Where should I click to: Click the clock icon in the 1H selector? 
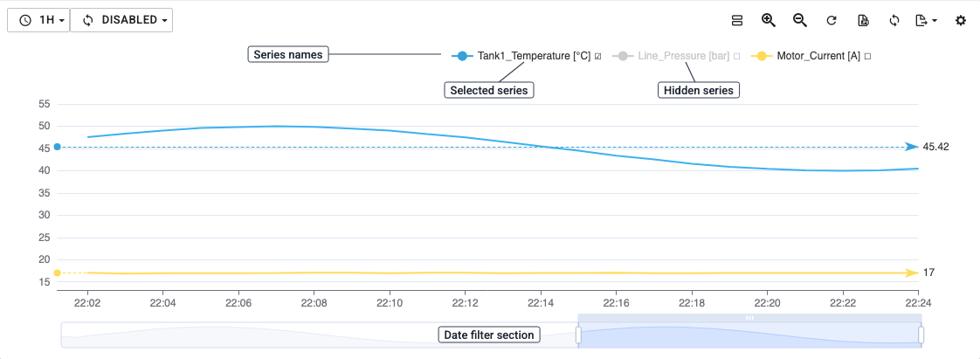[25, 20]
